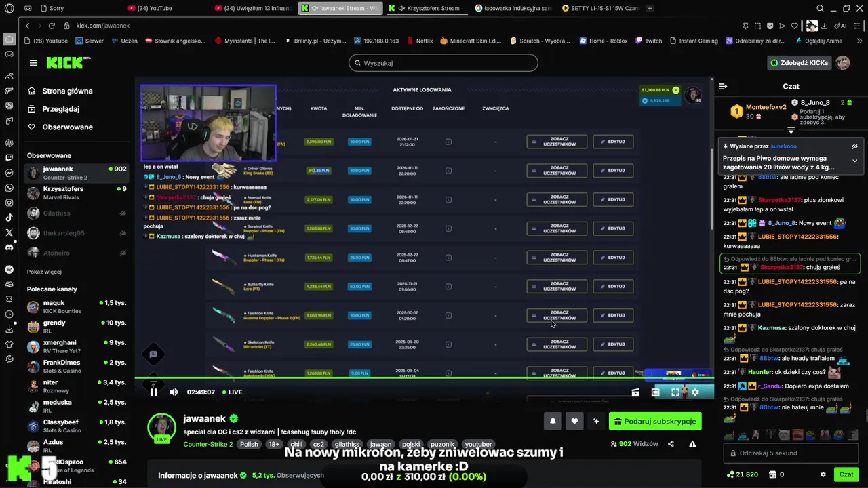
Task: Open the Counter-Strike 2 category link
Action: coord(208,444)
